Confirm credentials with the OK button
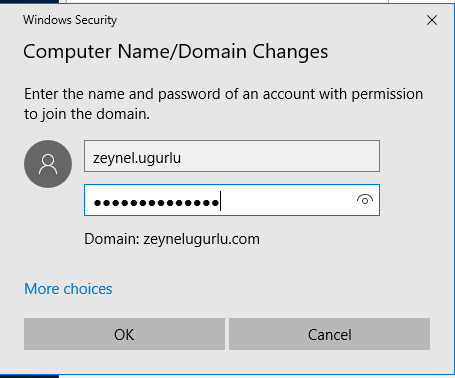The height and width of the screenshot is (378, 455). tap(124, 334)
